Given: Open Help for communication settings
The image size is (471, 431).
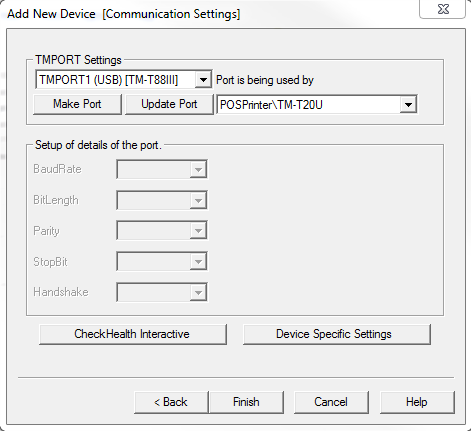Looking at the screenshot, I should click(417, 402).
